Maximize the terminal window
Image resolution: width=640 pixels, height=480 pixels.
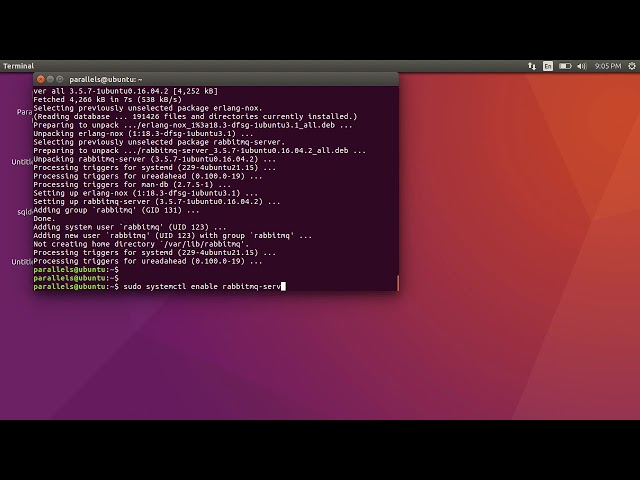coord(60,79)
